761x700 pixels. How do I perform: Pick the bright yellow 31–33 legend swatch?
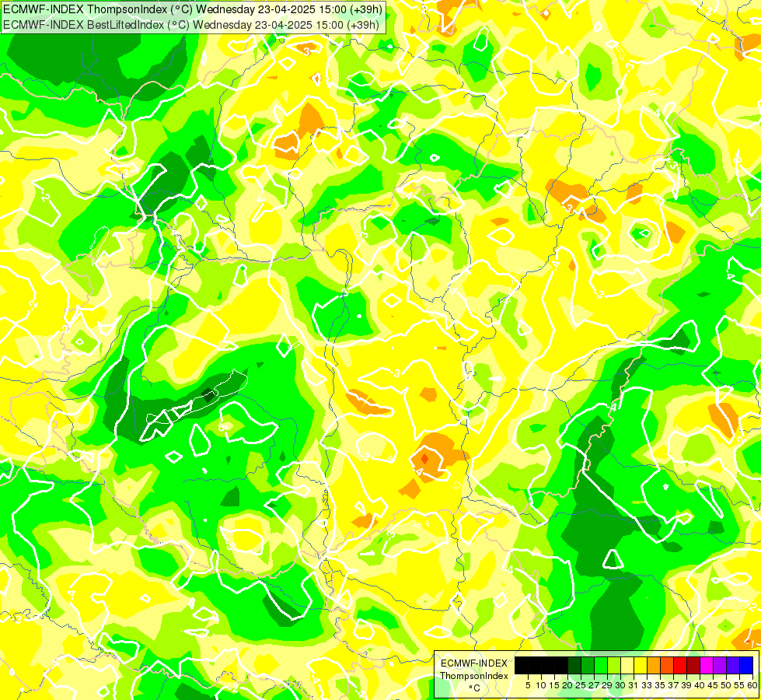tap(641, 666)
